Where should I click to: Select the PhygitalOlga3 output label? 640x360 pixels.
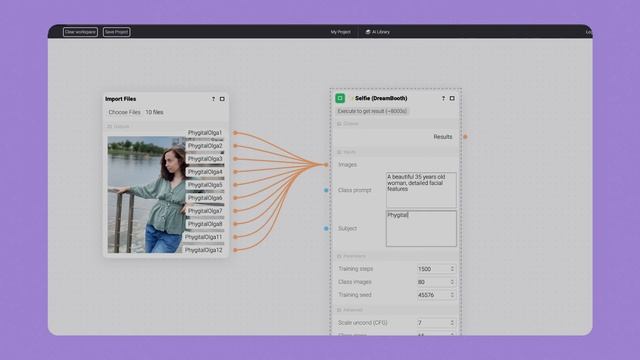point(205,159)
